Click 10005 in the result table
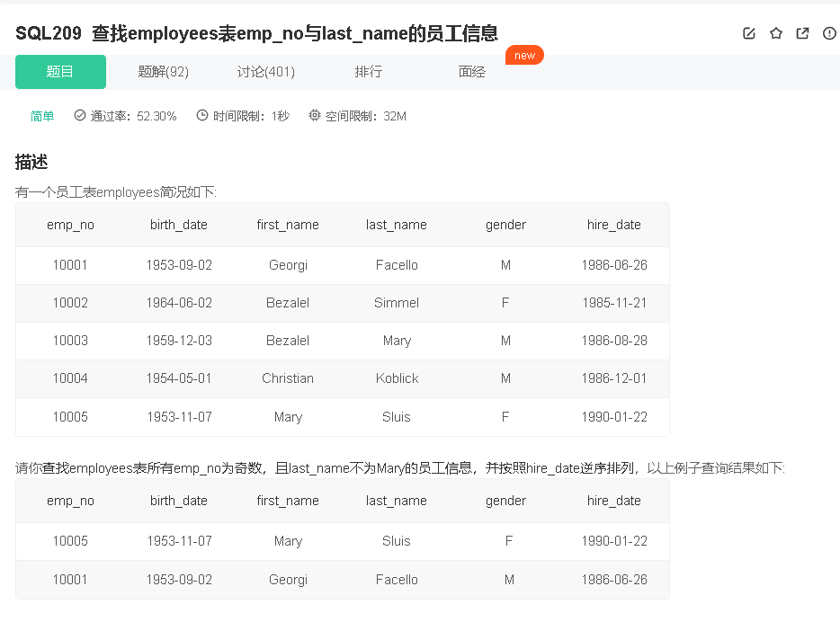Screen dimensions: 840x622 (70, 541)
